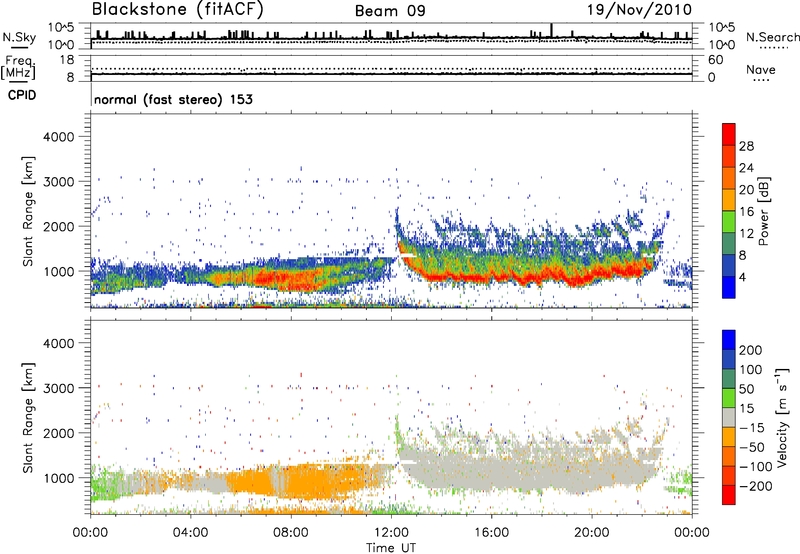Click the '4000' tick on the power panel

(x=58, y=137)
